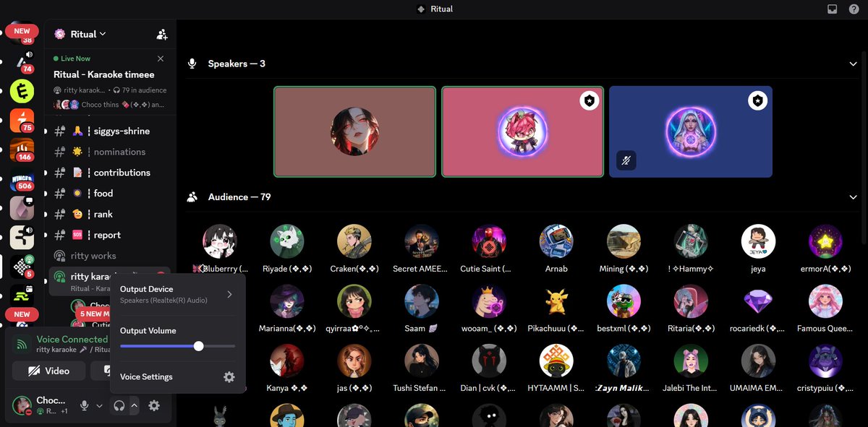Open the green R server icon
The width and height of the screenshot is (868, 427).
click(22, 296)
